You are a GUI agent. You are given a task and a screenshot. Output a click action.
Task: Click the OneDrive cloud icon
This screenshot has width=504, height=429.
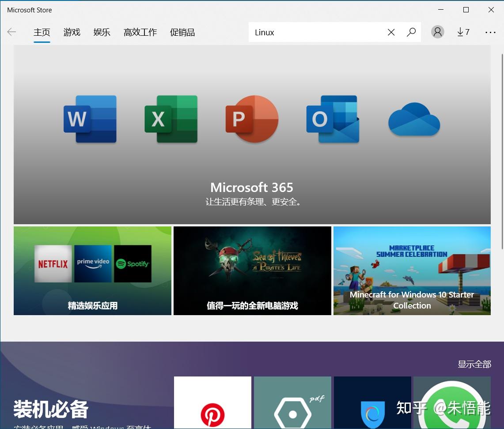pos(414,119)
